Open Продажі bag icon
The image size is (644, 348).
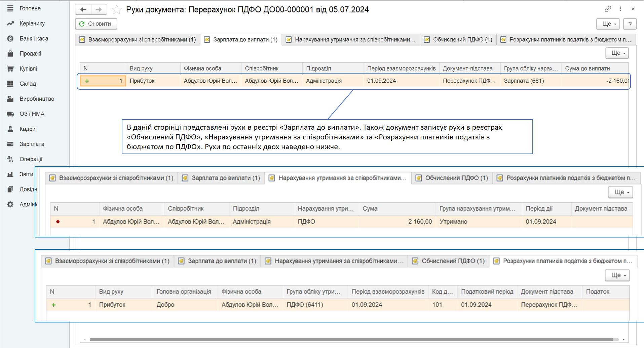click(10, 54)
